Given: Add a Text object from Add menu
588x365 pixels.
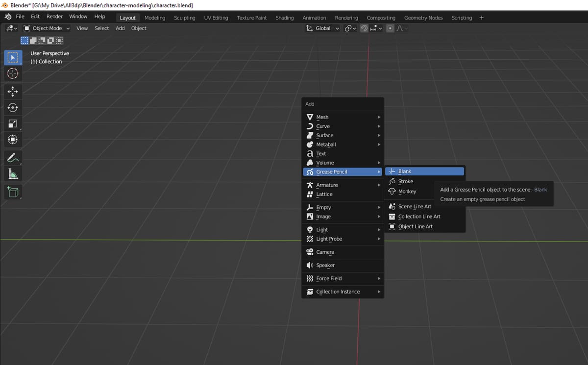Looking at the screenshot, I should pyautogui.click(x=343, y=154).
